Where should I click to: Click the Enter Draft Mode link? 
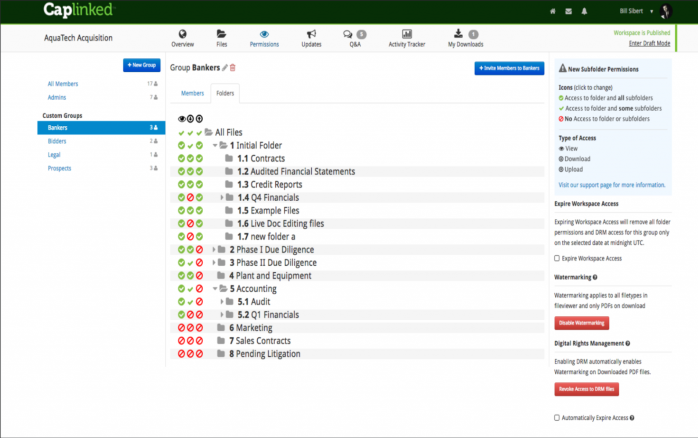[x=649, y=43]
